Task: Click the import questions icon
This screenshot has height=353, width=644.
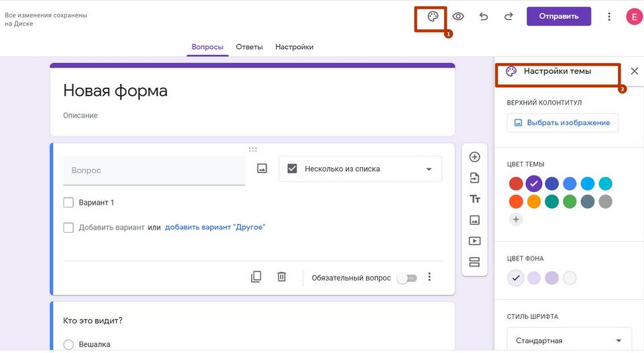Action: pyautogui.click(x=474, y=178)
